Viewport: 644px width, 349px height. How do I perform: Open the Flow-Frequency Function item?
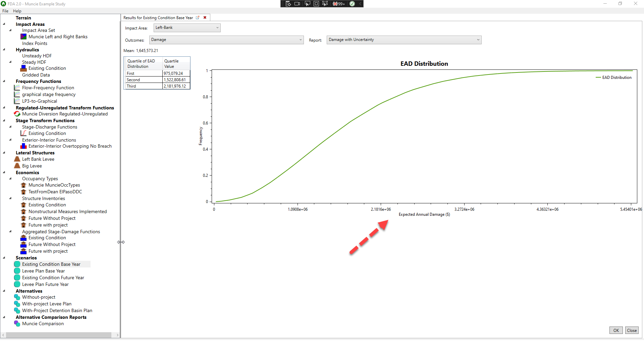17,88
